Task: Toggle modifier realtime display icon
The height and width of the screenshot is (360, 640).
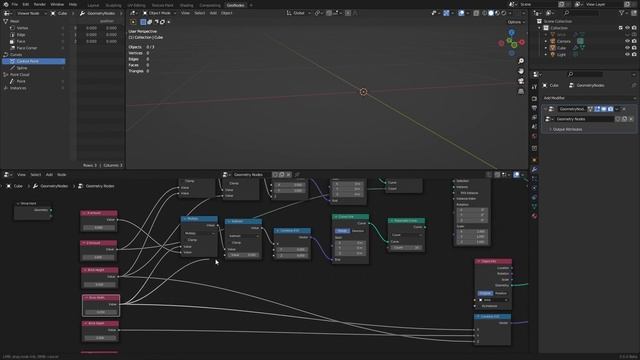Action: (604, 109)
